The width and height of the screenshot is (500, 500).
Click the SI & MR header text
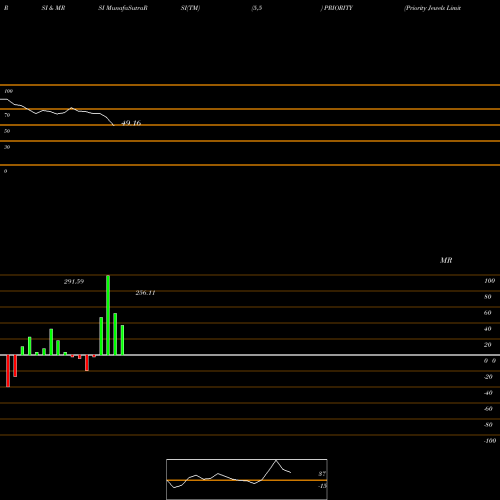(x=53, y=8)
